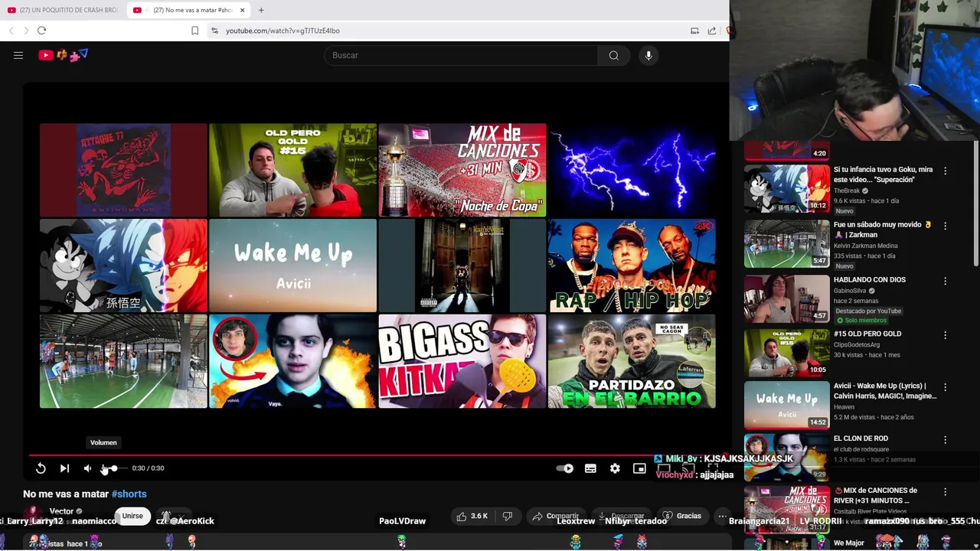This screenshot has height=551, width=980.
Task: Open options for 'Avicii - Wake Me Up'
Action: coord(945,387)
